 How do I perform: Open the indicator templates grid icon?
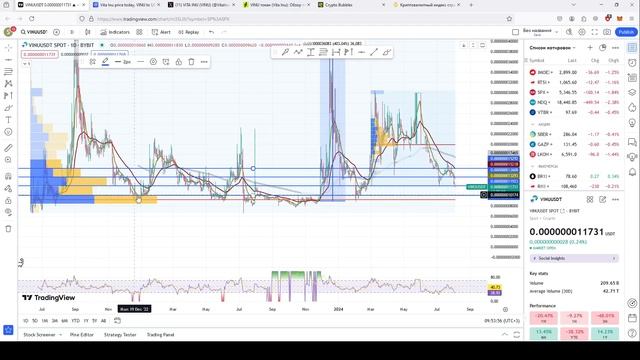click(x=139, y=32)
